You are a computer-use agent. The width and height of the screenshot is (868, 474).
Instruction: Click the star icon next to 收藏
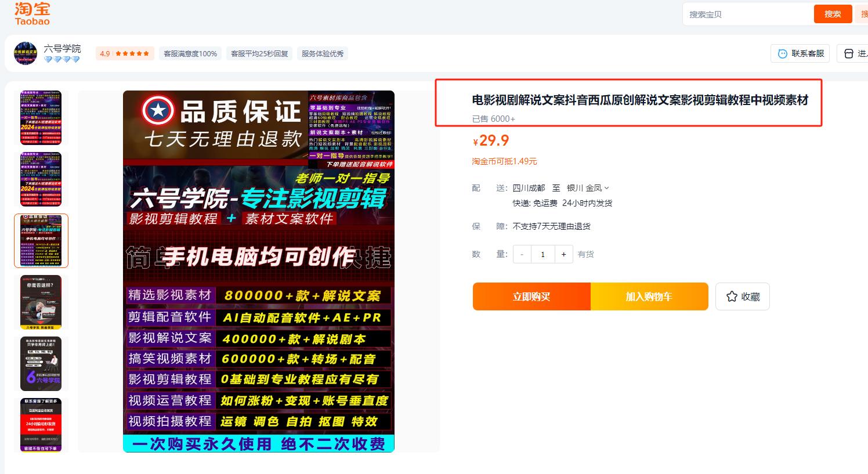coord(731,296)
